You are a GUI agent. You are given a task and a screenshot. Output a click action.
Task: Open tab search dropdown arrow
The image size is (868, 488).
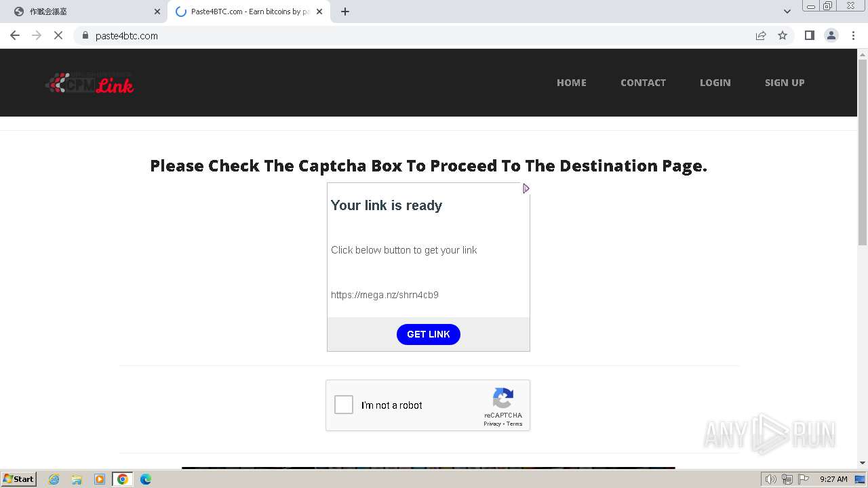(x=787, y=12)
